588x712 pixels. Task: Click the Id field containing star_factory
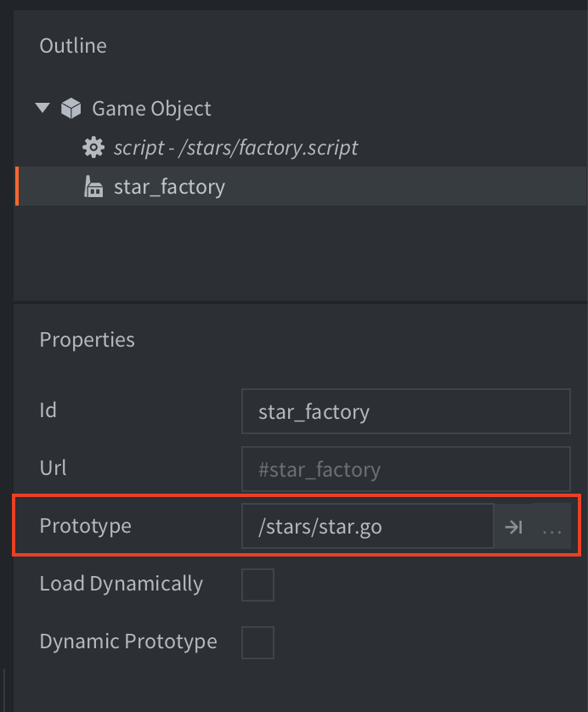pyautogui.click(x=406, y=411)
